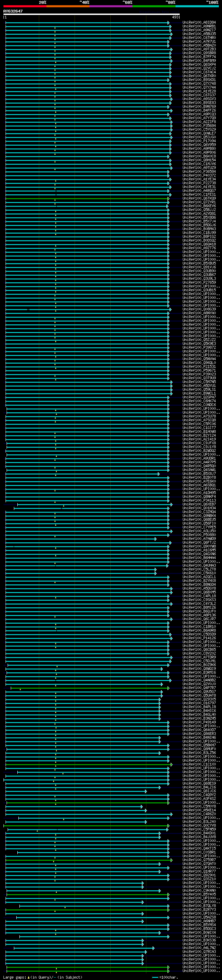The height and width of the screenshot is (980, 222).
Task: Select hit label UniRef100_C5K610
Action: tap(199, 573)
